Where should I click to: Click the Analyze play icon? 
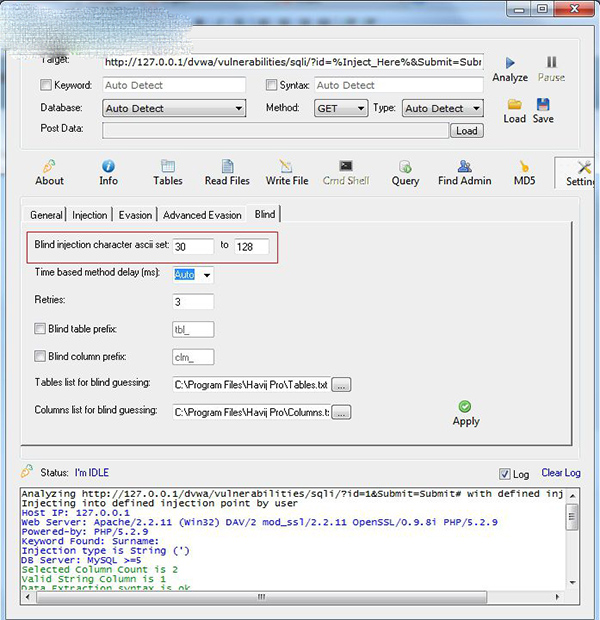coord(510,63)
